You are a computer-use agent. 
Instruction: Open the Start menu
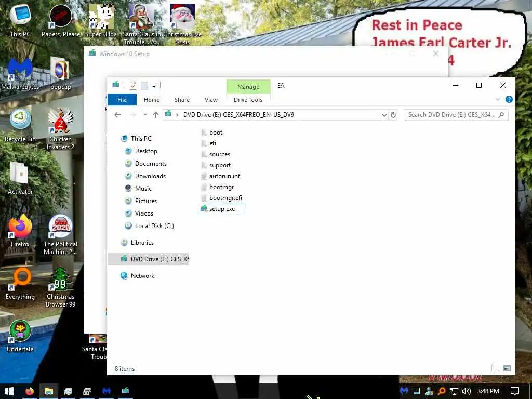9,391
